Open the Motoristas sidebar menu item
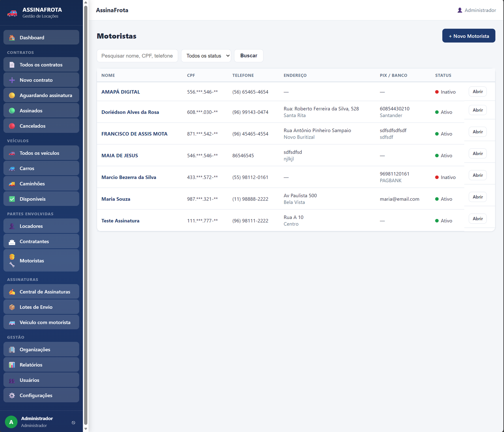This screenshot has width=504, height=432. (41, 261)
